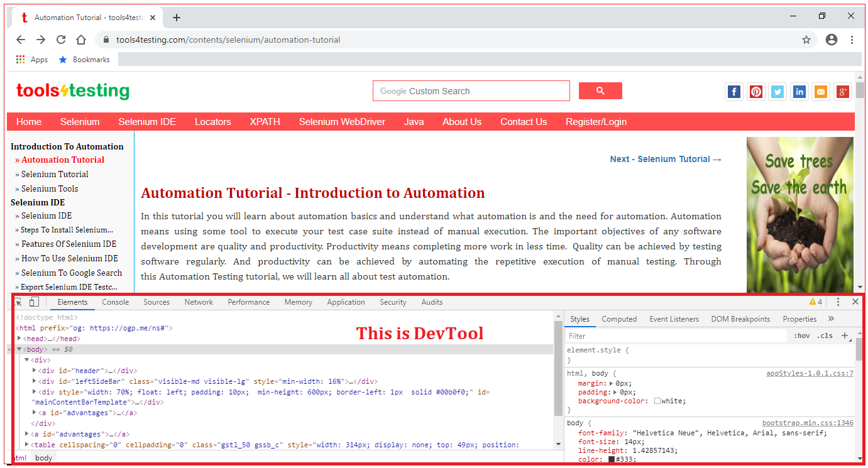868x468 pixels.
Task: Toggle the DevTools device toolbar icon
Action: (x=34, y=302)
